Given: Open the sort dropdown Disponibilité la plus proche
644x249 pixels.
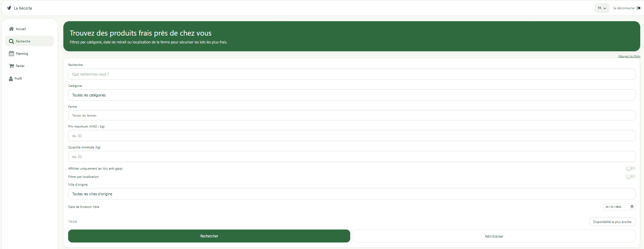Looking at the screenshot, I should point(612,222).
